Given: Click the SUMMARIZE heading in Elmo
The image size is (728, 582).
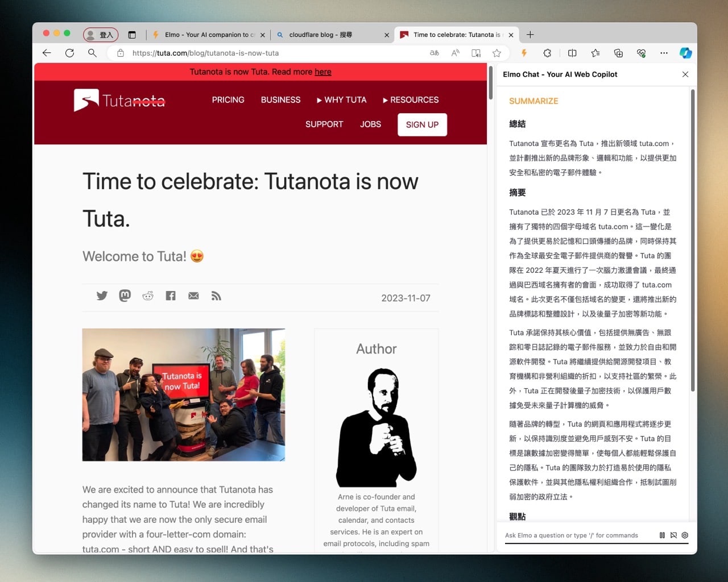Looking at the screenshot, I should pyautogui.click(x=533, y=101).
